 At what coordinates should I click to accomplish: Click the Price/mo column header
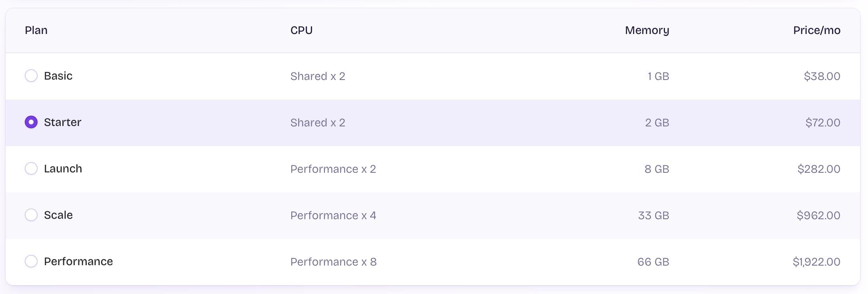click(x=816, y=30)
